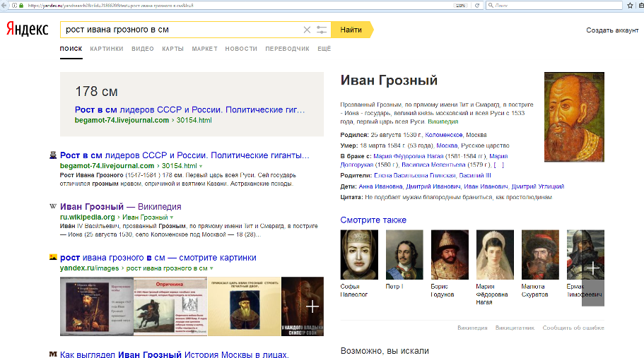Show more image results plus icon

(312, 306)
